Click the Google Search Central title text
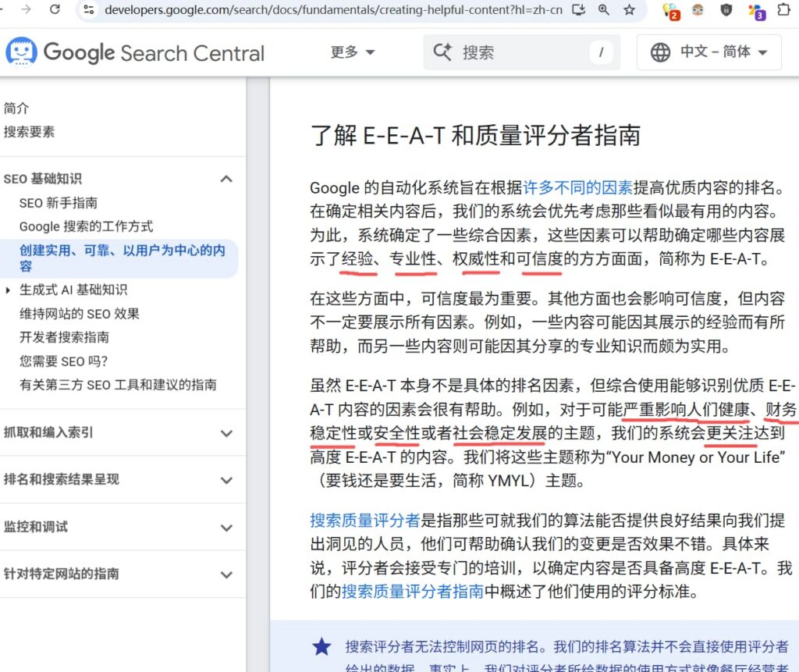This screenshot has width=799, height=672. tap(154, 53)
